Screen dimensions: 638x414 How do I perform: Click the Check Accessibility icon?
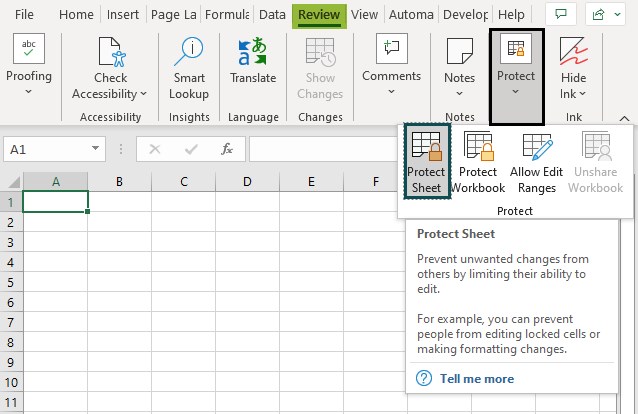pos(112,52)
